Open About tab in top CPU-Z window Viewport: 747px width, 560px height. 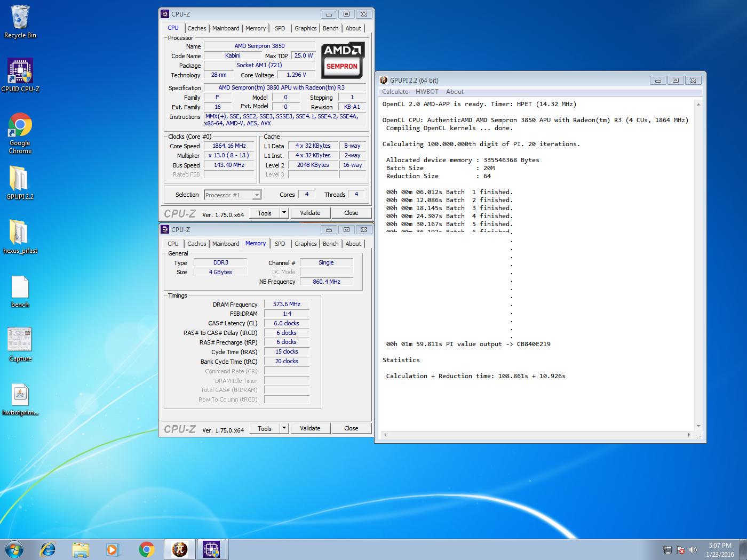[x=353, y=28]
